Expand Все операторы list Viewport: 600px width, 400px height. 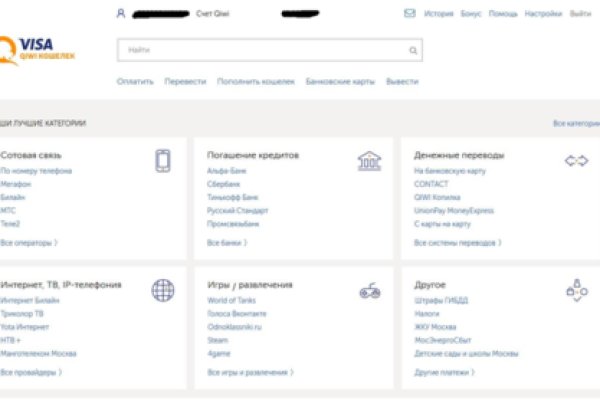(x=28, y=242)
